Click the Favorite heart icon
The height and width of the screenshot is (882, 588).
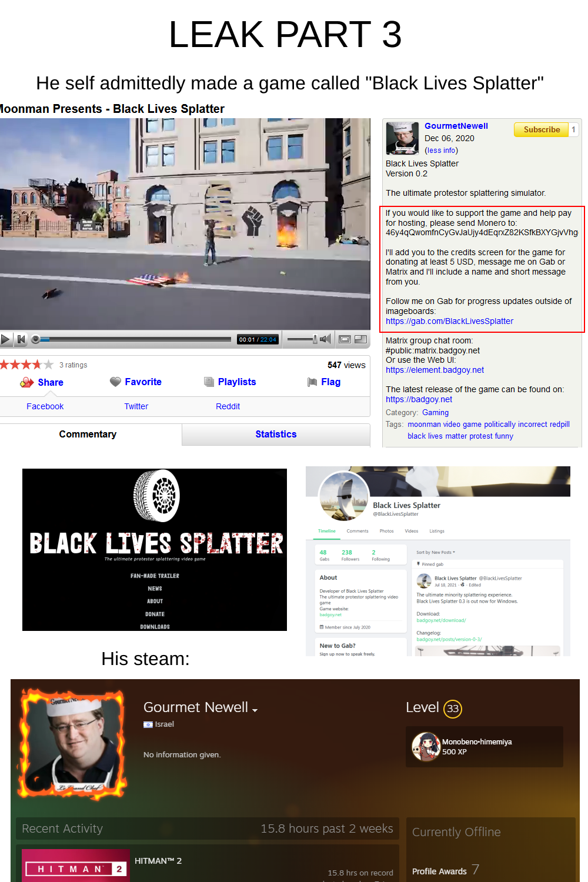coord(115,382)
